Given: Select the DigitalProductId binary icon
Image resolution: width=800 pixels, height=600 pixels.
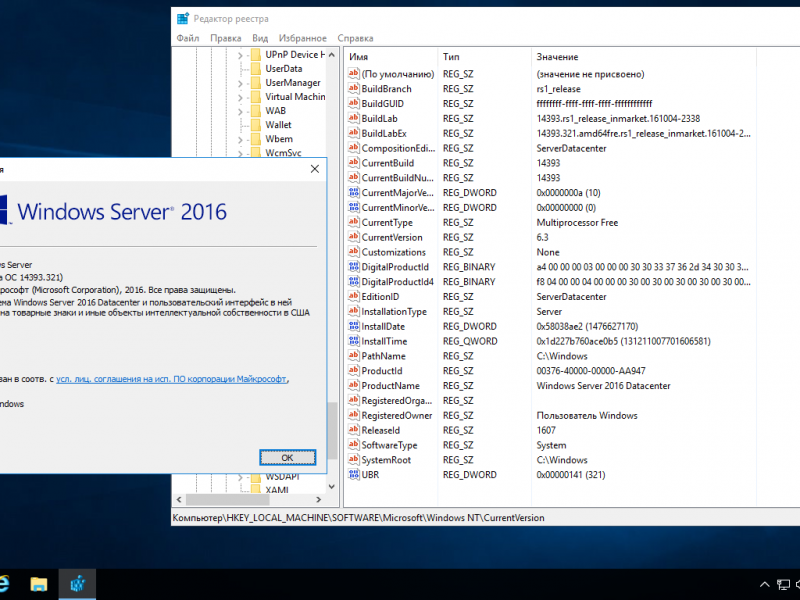Looking at the screenshot, I should [354, 266].
